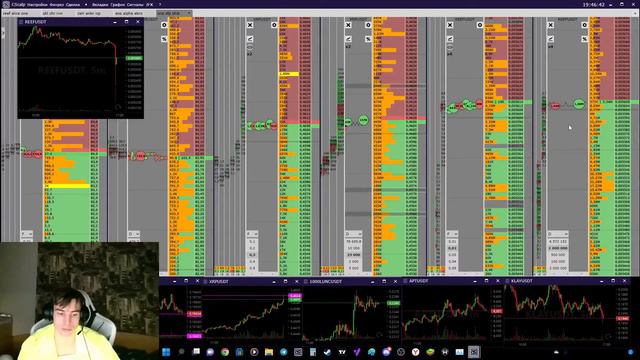The height and width of the screenshot is (360, 640).
Task: Toggle the O button in the rightmost order book
Action: pos(584,25)
